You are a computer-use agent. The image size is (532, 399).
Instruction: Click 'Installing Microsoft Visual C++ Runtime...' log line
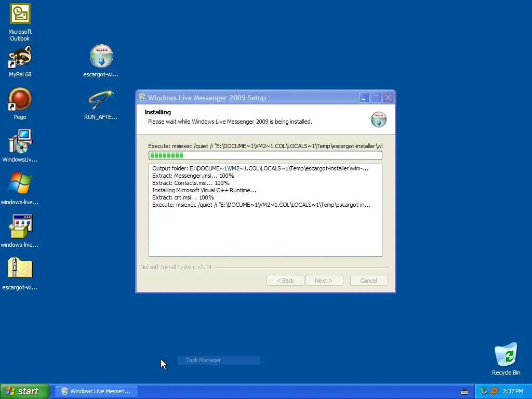click(204, 190)
